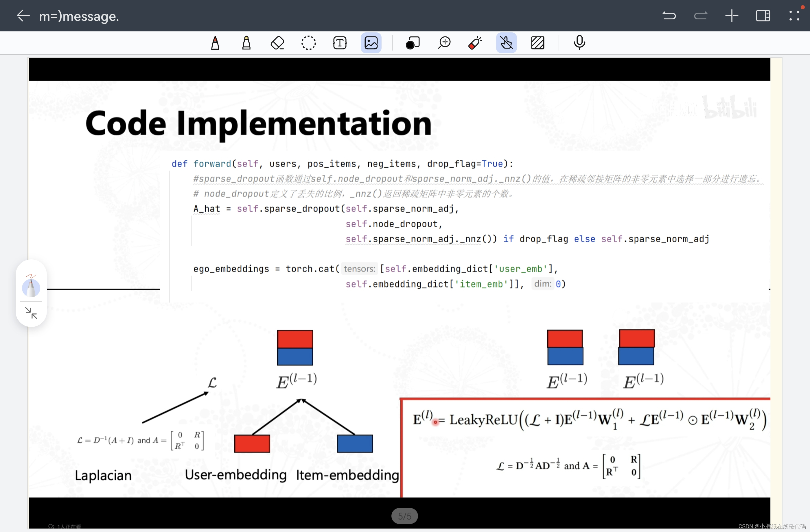Select the highlighter tool

pyautogui.click(x=246, y=43)
